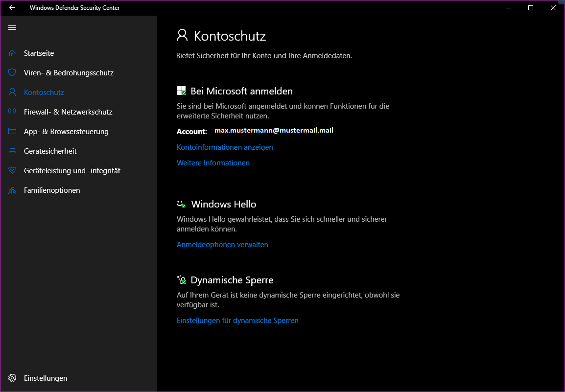565x392 pixels.
Task: Click the App- & Browsersteuerung window icon
Action: (x=12, y=131)
